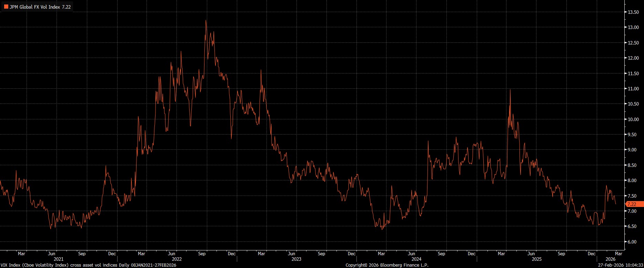
Task: Click the VIX Index chart description footer text
Action: coord(89,265)
